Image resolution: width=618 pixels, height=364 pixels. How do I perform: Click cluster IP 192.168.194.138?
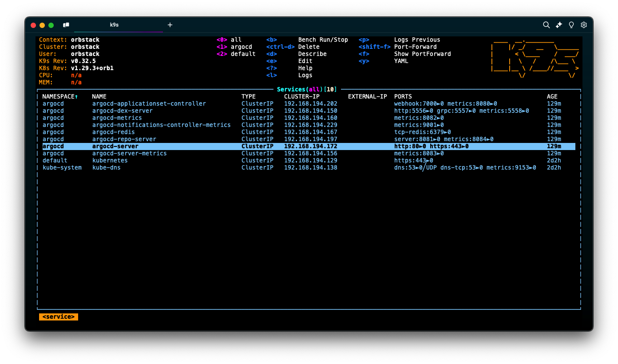point(311,167)
